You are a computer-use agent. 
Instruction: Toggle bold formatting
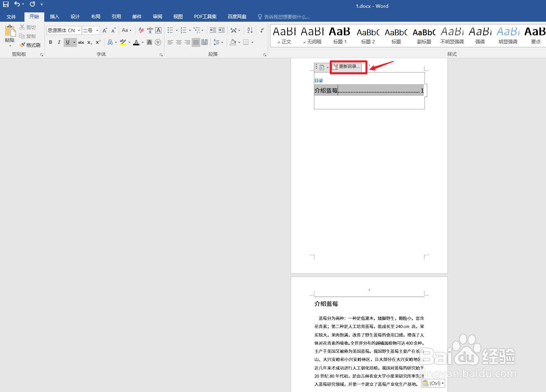pos(50,42)
